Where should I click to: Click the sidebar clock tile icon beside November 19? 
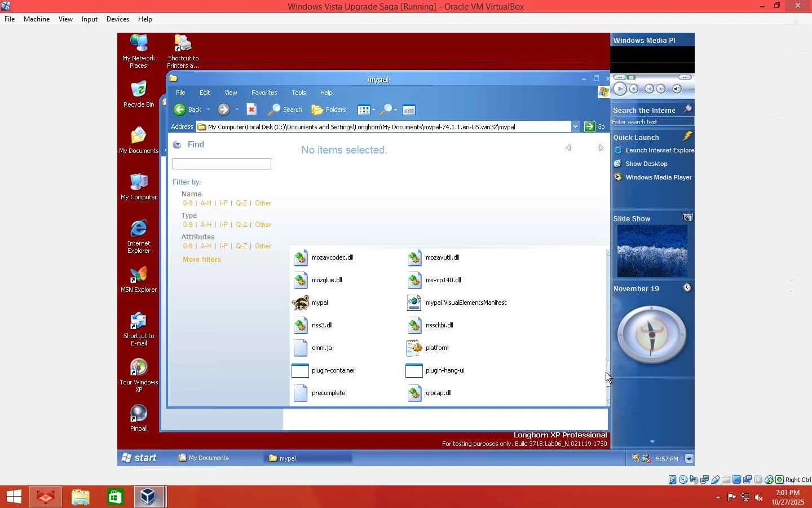tap(687, 287)
